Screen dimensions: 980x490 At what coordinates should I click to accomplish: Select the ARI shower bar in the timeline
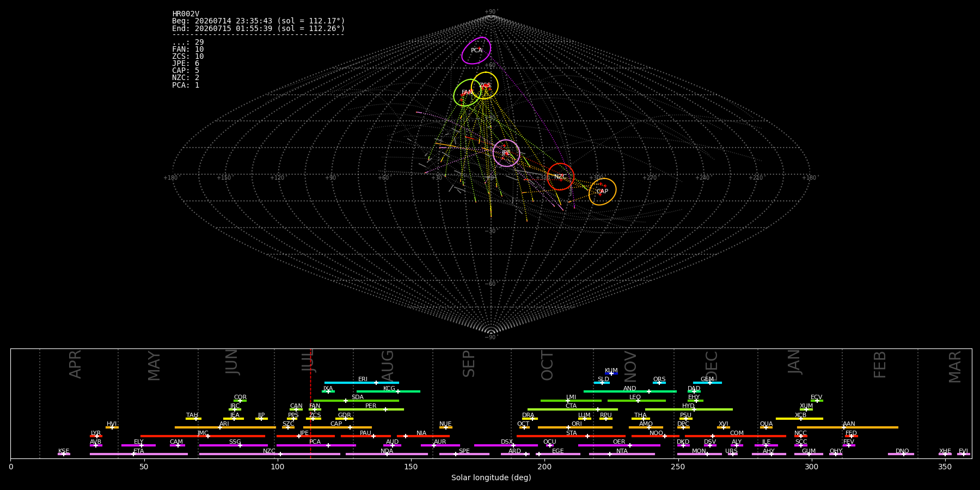coord(225,427)
